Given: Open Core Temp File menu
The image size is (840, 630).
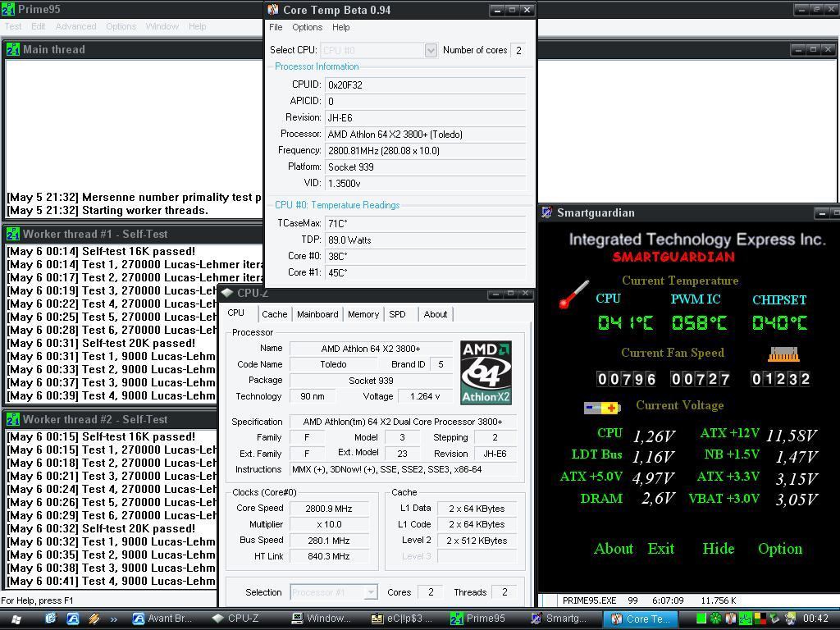Looking at the screenshot, I should point(276,27).
